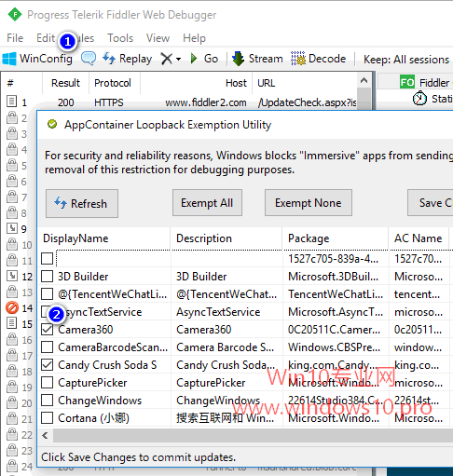Check the Cortana checkbox
453x476 pixels.
[x=48, y=418]
